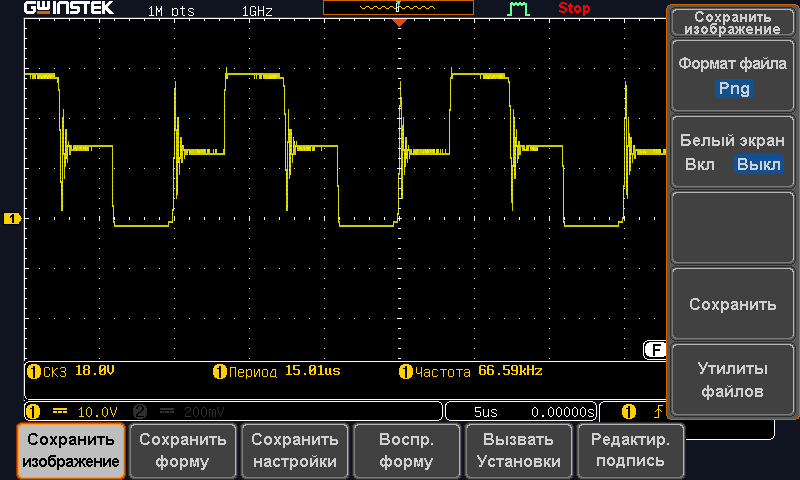The width and height of the screenshot is (800, 480).
Task: Click the rising edge trigger slope icon
Action: (659, 411)
